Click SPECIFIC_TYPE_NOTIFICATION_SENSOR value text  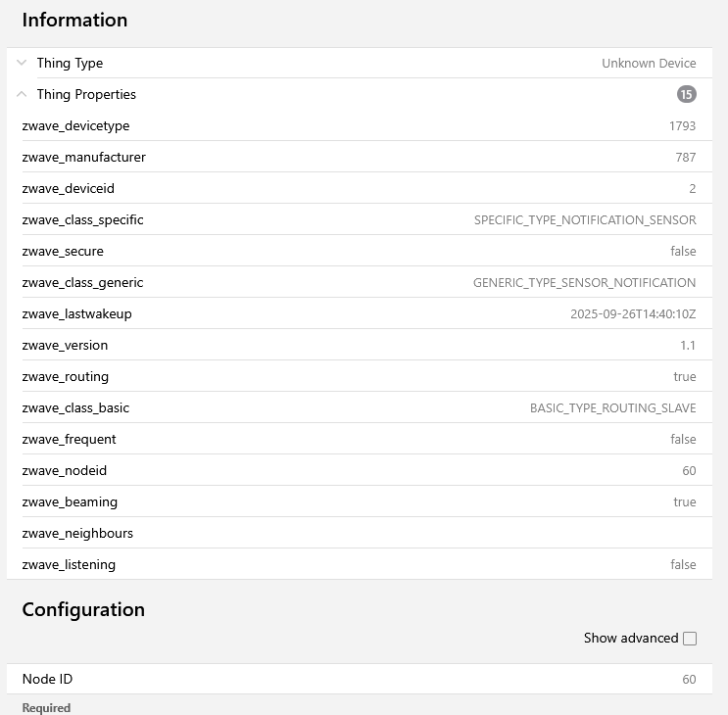point(585,219)
